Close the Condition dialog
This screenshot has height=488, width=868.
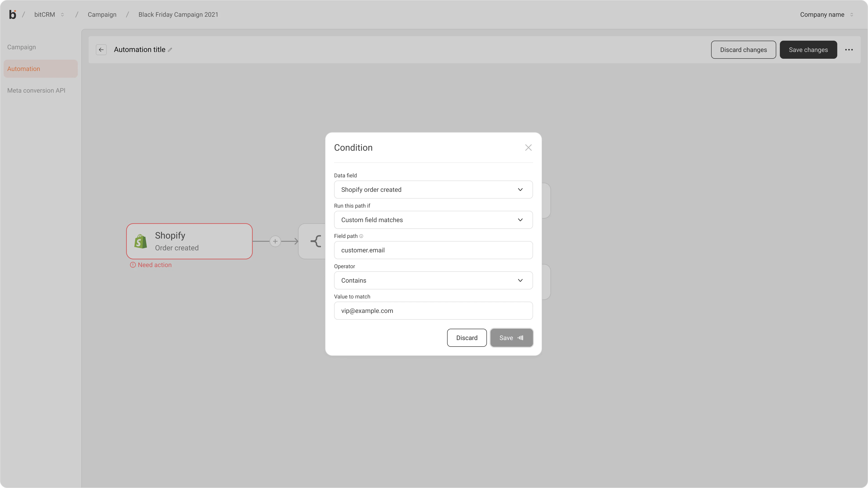(528, 148)
